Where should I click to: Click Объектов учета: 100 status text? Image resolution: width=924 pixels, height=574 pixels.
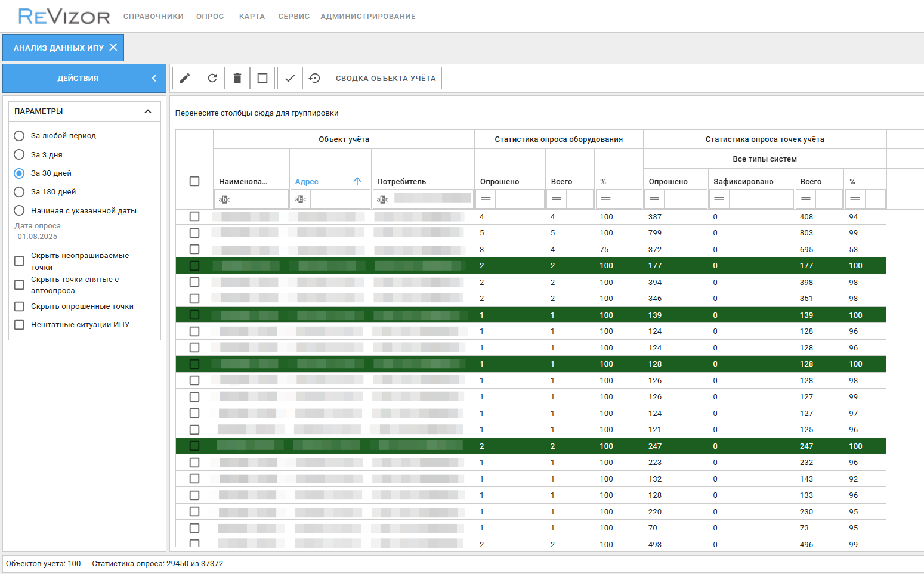click(x=43, y=564)
